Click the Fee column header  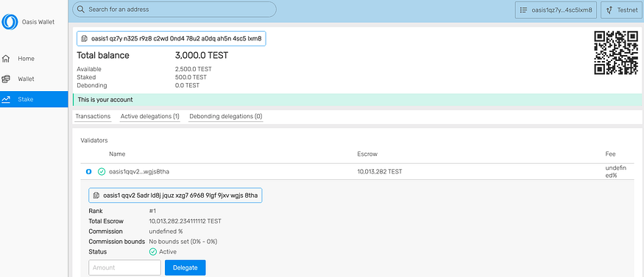[610, 154]
